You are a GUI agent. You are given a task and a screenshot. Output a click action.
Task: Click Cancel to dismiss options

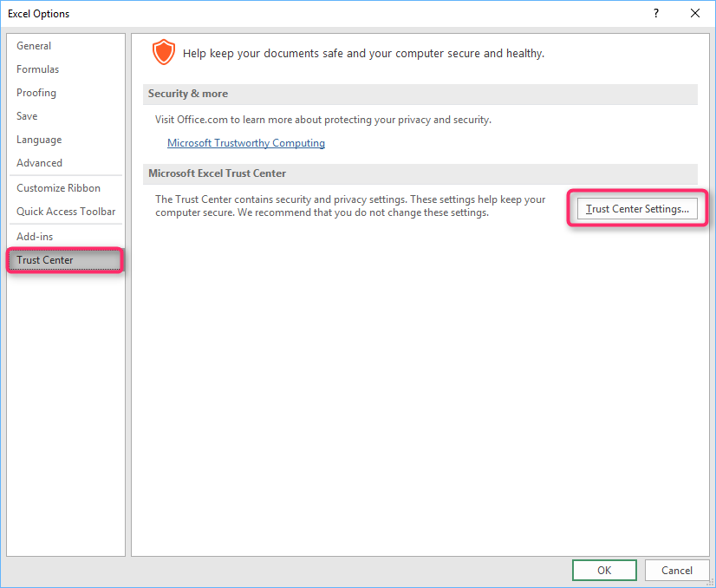click(677, 570)
